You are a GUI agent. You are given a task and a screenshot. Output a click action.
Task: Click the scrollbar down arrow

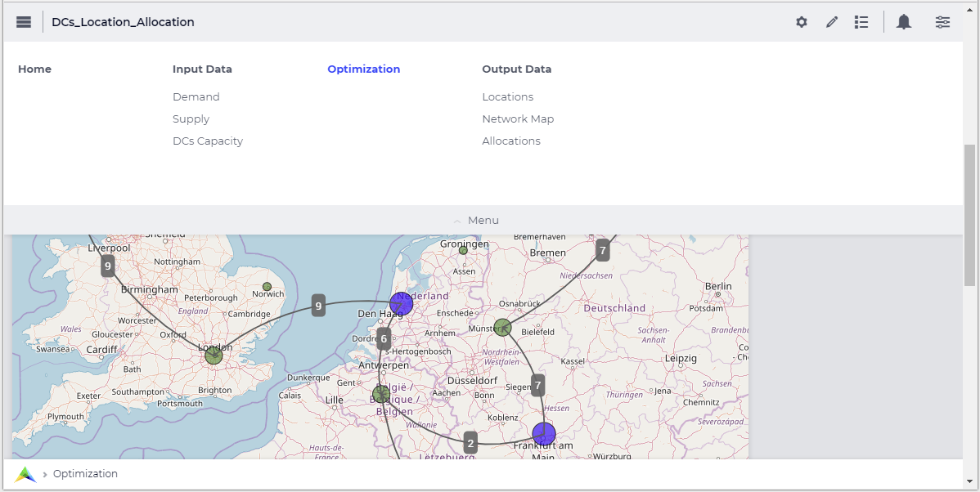click(x=969, y=481)
